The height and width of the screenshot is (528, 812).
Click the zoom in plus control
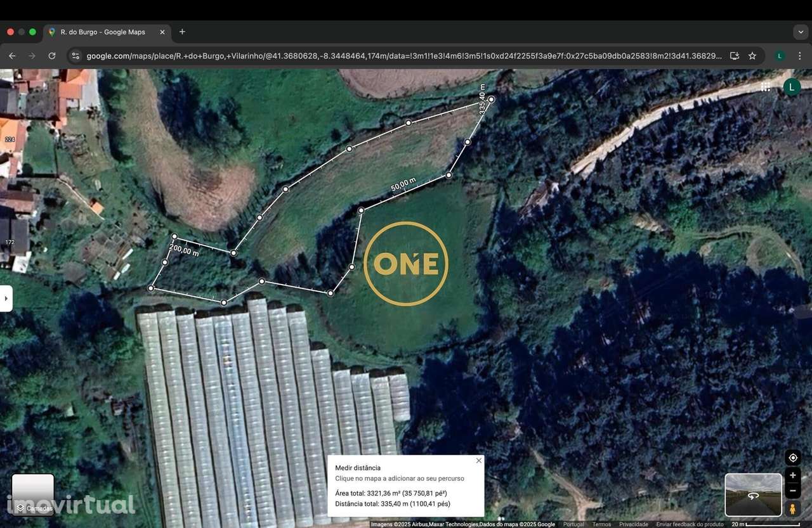coord(792,475)
